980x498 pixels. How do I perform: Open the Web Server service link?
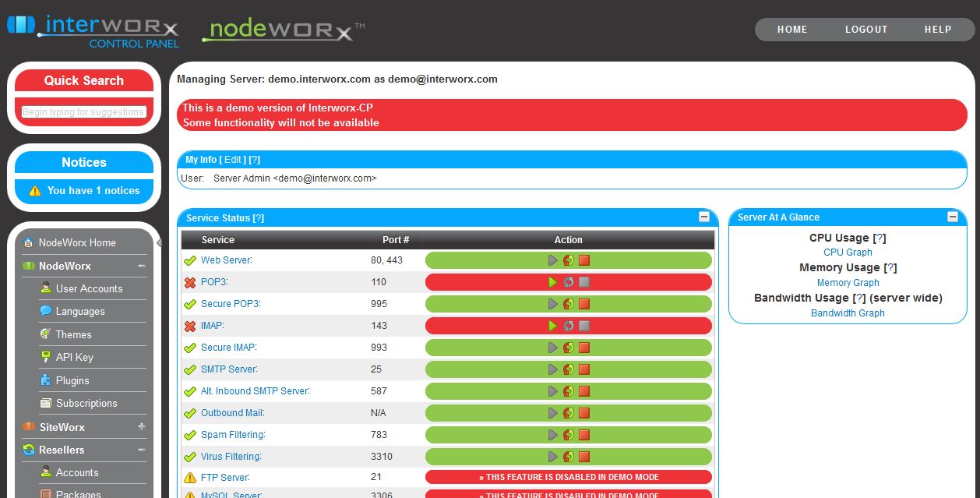coord(226,260)
